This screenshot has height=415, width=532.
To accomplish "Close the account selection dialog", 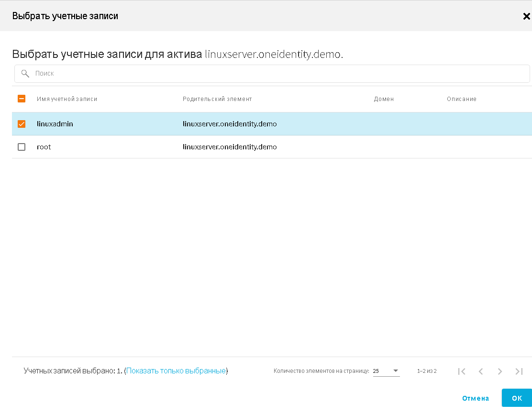I will coord(526,16).
